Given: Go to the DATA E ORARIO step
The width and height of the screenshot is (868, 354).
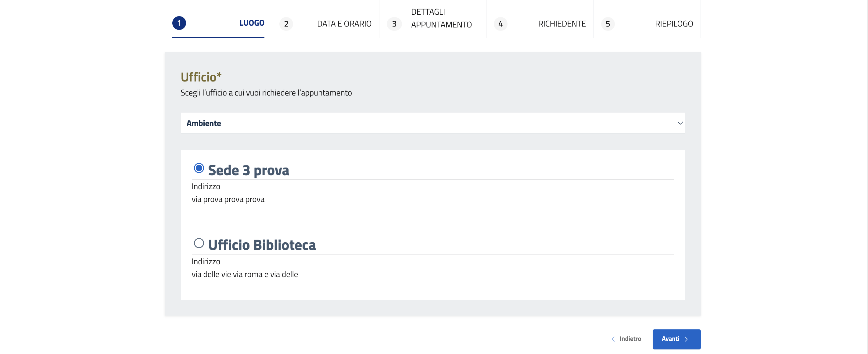Looking at the screenshot, I should coord(344,24).
